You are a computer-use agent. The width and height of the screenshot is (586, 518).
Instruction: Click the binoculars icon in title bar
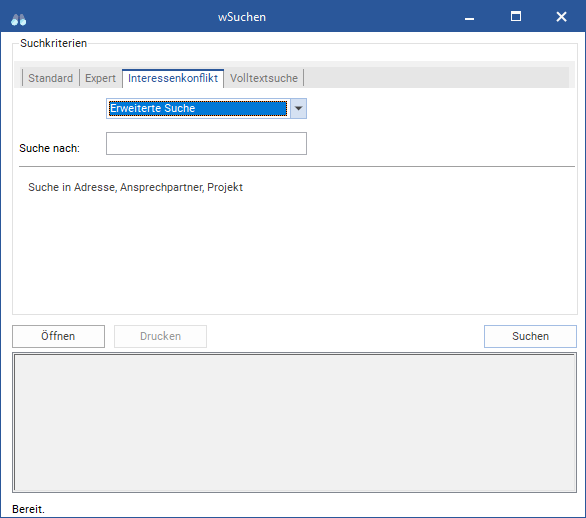(18, 20)
